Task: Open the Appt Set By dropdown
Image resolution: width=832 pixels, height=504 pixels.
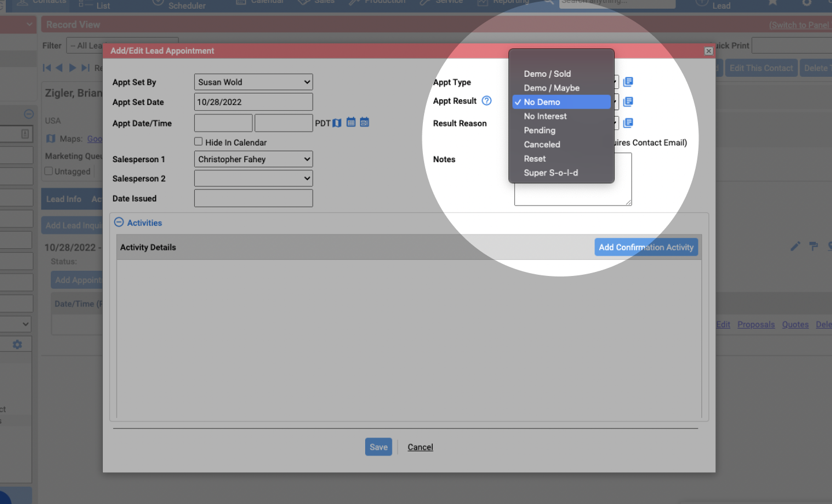Action: click(x=253, y=82)
